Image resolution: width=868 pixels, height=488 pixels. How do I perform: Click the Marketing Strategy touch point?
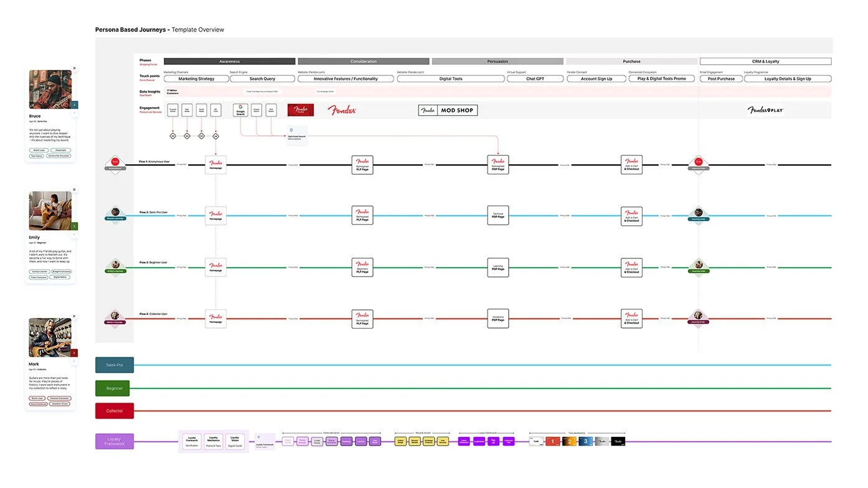click(196, 79)
